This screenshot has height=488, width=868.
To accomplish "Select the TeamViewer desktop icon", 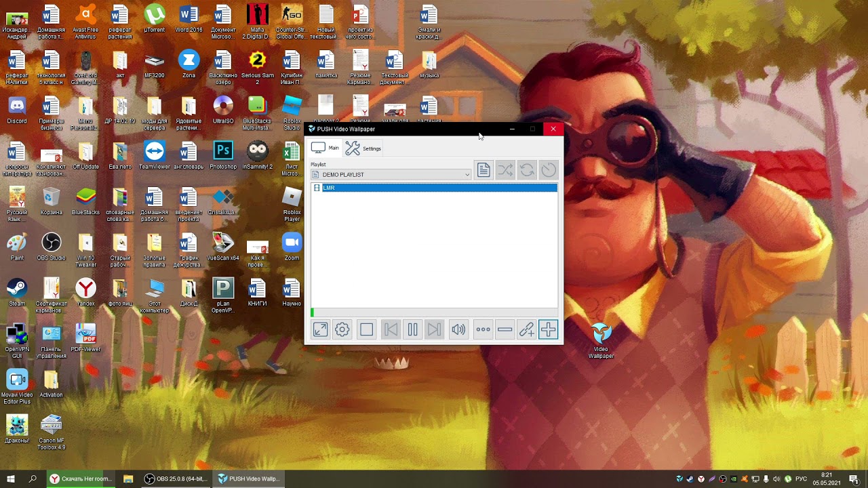I will [155, 156].
